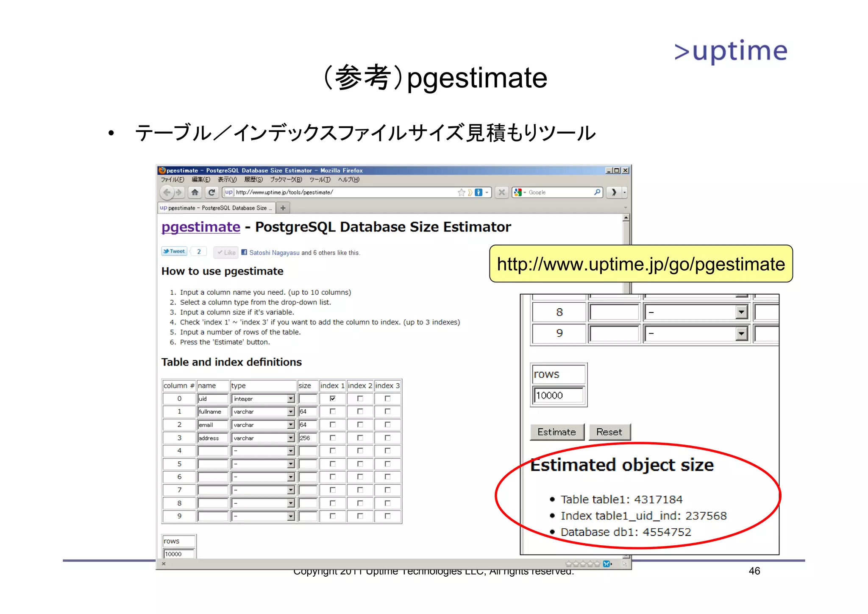The image size is (868, 614).
Task: Open type dropdown in enlarged row 8
Action: pos(696,313)
